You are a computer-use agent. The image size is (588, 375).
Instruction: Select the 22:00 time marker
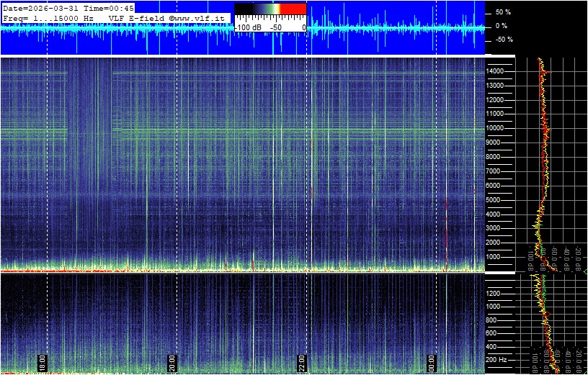[302, 363]
